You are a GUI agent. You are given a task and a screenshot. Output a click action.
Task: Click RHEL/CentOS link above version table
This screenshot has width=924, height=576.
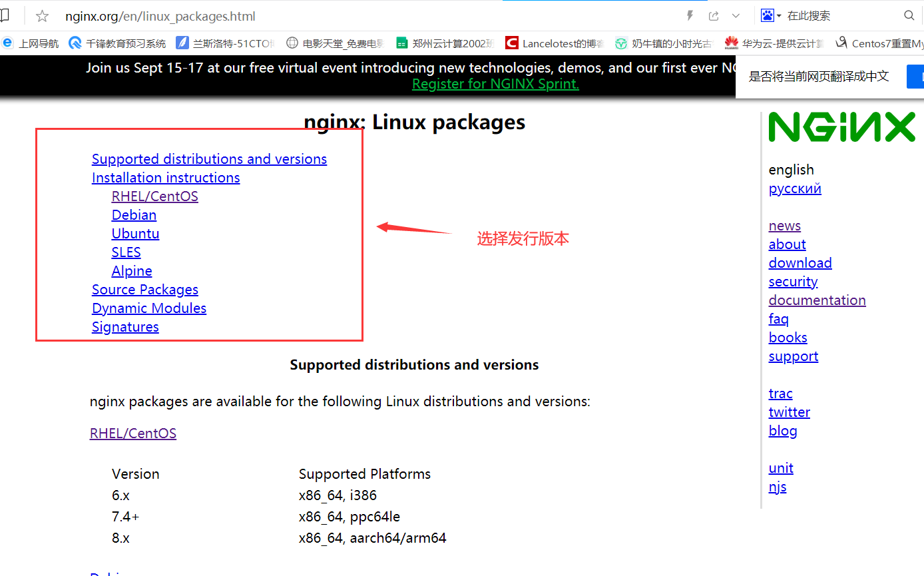(133, 433)
